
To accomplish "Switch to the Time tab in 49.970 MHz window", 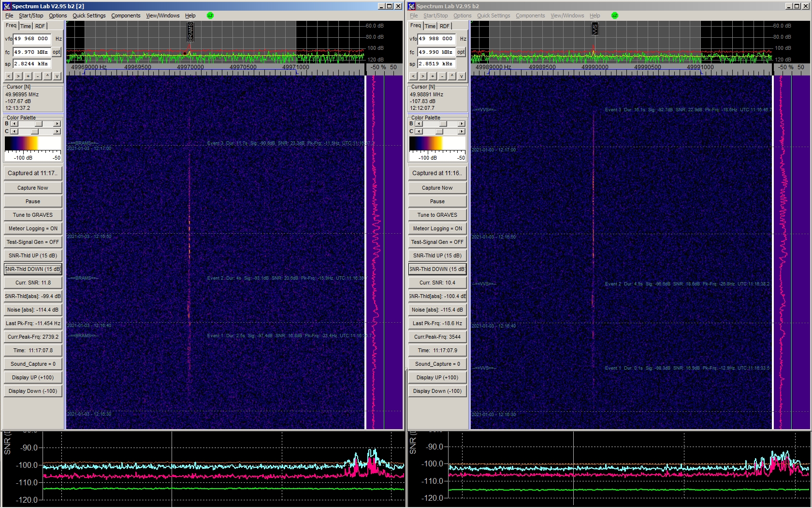I will tap(26, 26).
